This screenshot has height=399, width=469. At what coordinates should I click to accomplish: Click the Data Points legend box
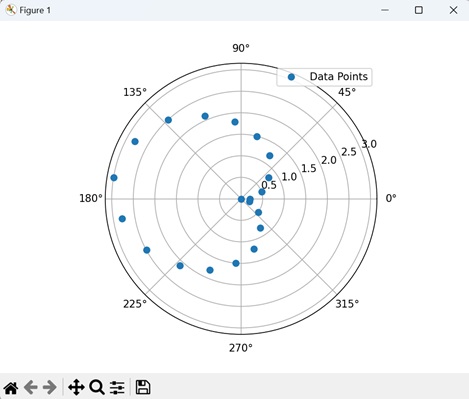click(324, 77)
